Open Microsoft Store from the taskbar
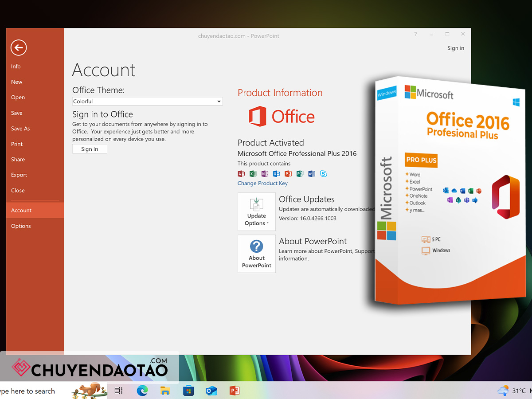 click(188, 391)
